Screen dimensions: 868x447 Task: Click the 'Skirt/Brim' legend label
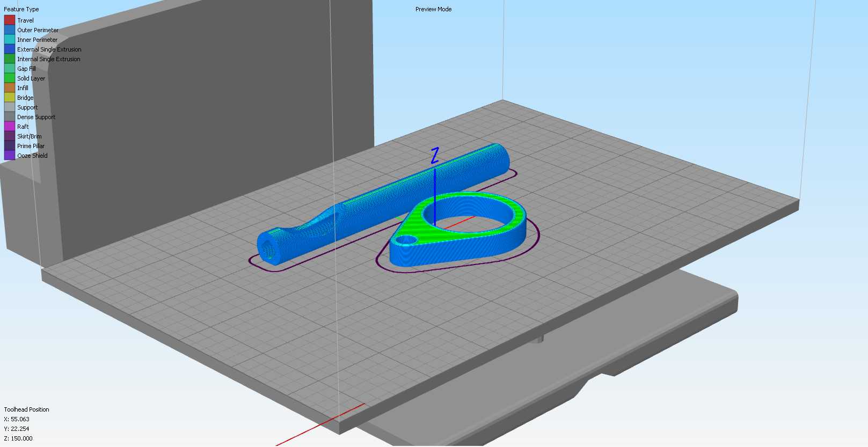pos(29,136)
